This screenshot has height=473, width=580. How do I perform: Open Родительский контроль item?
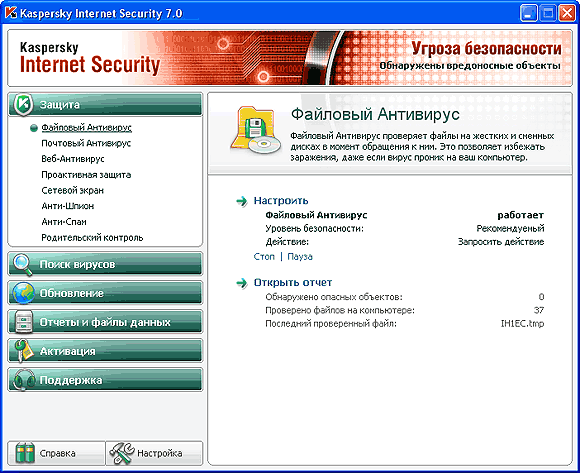click(x=92, y=237)
